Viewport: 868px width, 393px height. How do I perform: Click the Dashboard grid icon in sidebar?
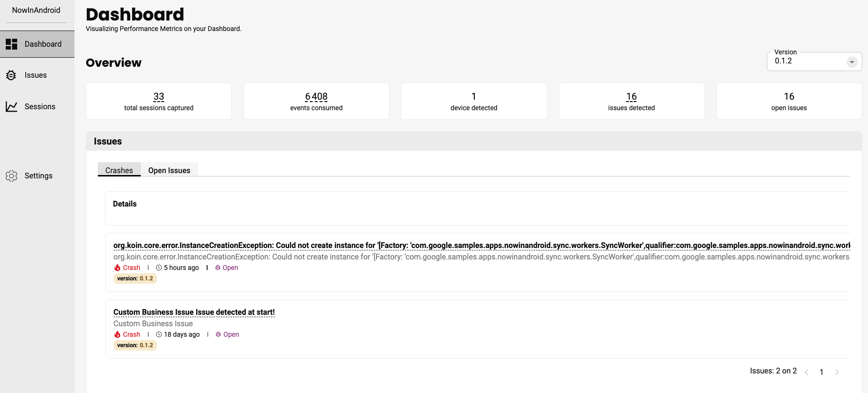(x=11, y=44)
